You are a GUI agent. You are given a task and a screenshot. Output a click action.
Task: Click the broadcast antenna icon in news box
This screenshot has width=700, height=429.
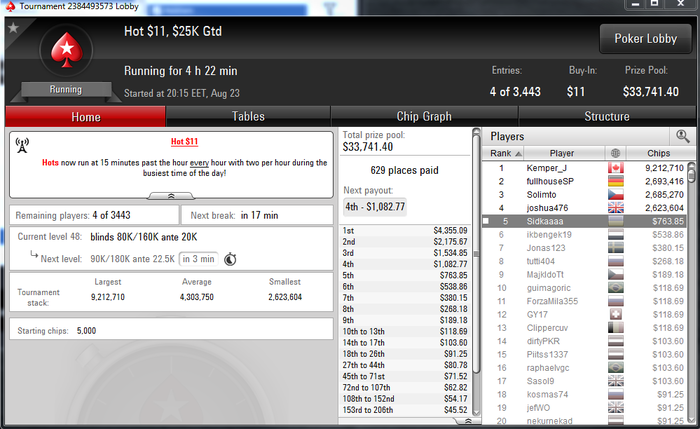(x=22, y=145)
